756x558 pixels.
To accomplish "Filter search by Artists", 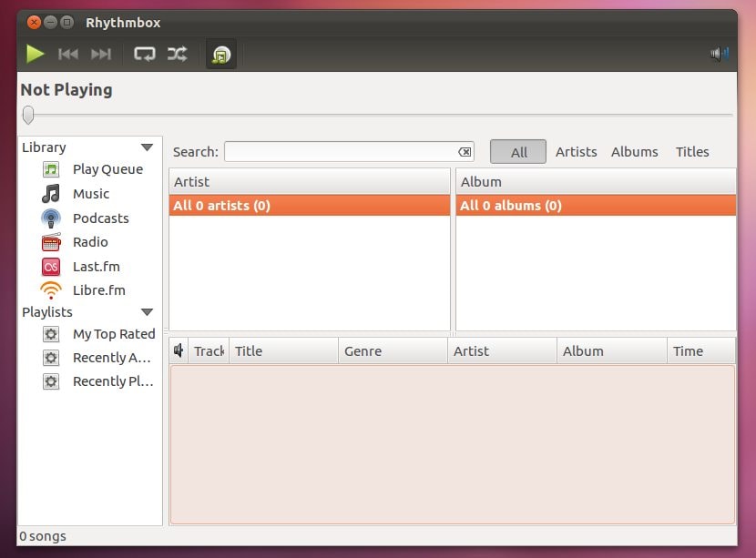I will click(577, 152).
